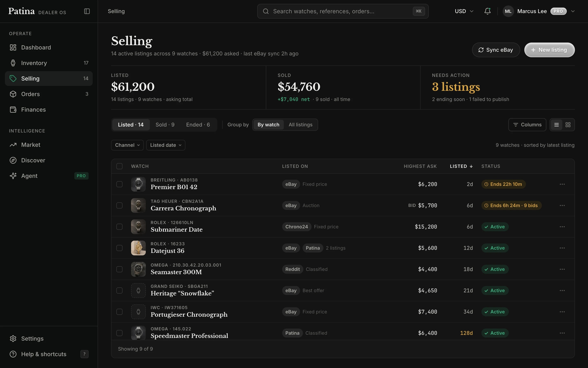The image size is (588, 368).
Task: Open more options for Premier B01 42
Action: point(562,184)
